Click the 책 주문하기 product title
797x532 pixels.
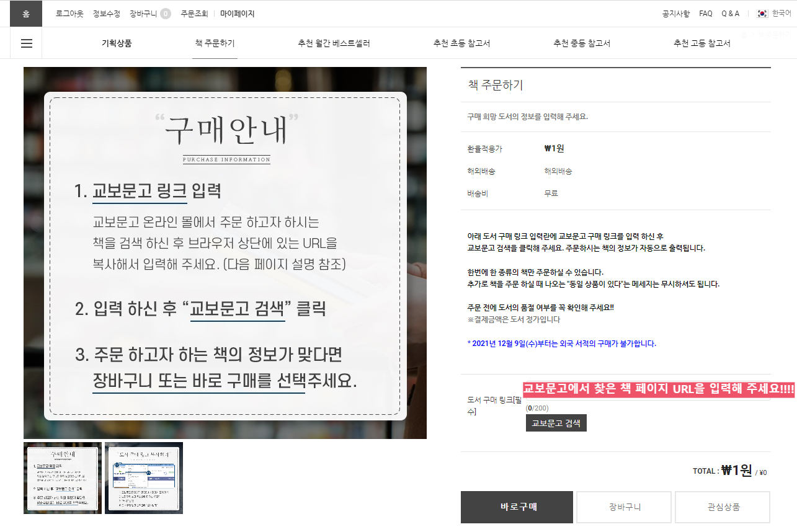click(x=496, y=85)
